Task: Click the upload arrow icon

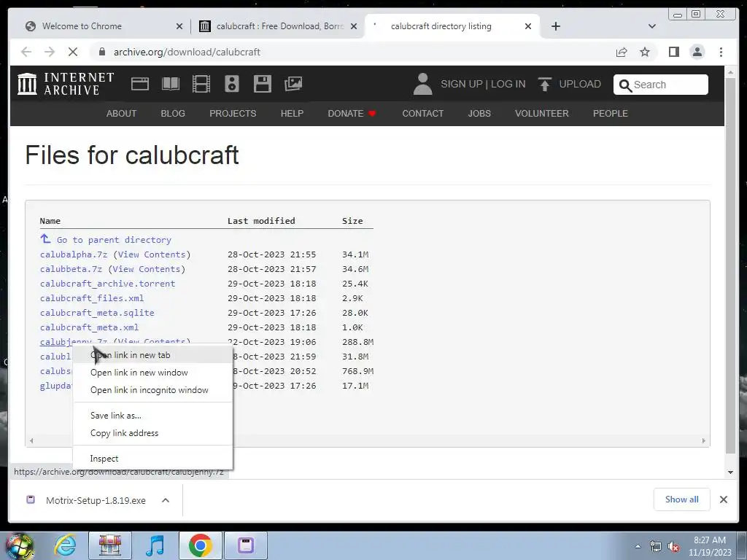Action: (544, 84)
